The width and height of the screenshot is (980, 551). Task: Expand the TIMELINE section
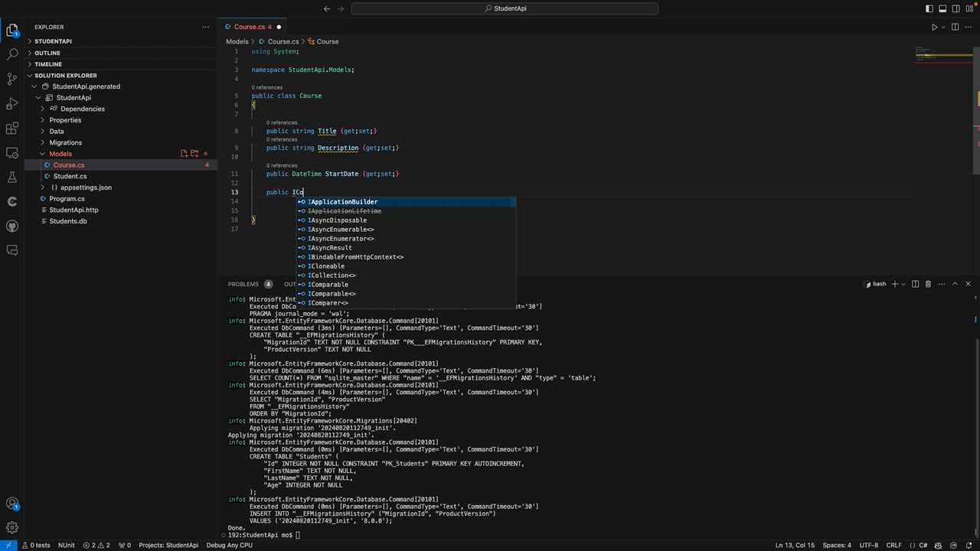(121, 64)
